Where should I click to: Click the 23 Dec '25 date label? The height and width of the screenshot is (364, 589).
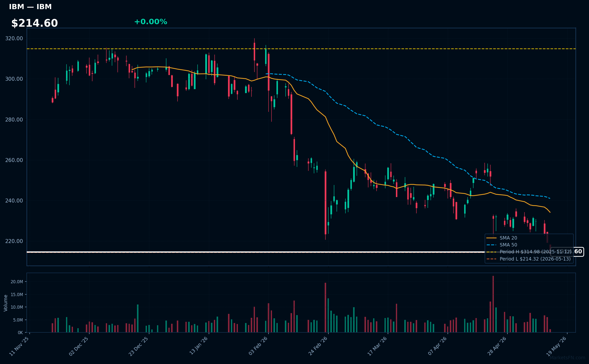tap(138, 346)
